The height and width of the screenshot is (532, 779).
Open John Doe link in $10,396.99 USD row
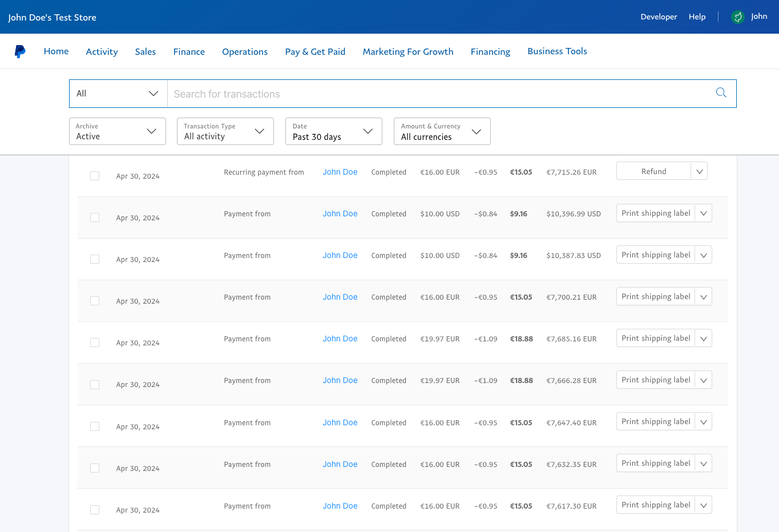(340, 213)
